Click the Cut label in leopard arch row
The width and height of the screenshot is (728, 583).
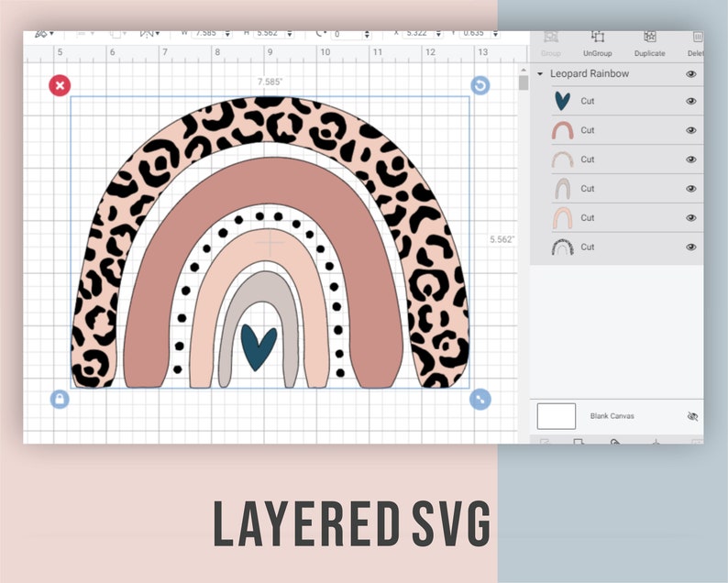coord(588,247)
